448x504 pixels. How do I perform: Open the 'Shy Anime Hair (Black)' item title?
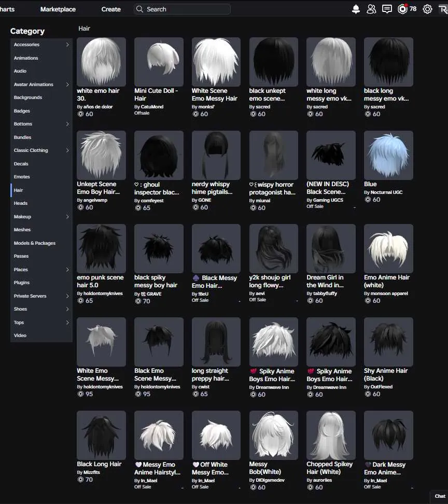point(386,374)
